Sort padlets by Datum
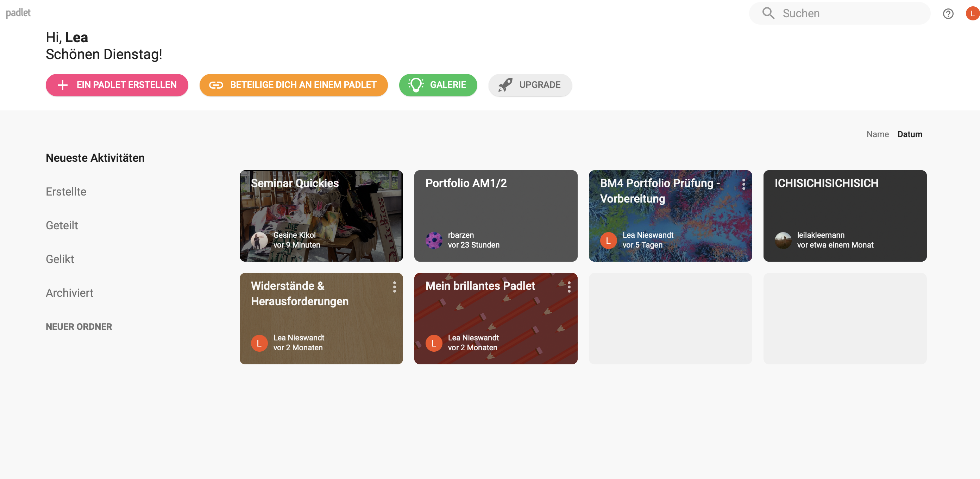This screenshot has width=980, height=479. coord(910,134)
